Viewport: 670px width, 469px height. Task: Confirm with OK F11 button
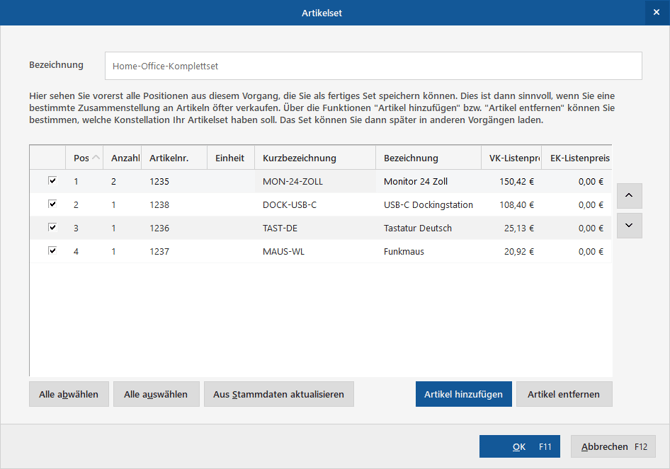(x=520, y=446)
